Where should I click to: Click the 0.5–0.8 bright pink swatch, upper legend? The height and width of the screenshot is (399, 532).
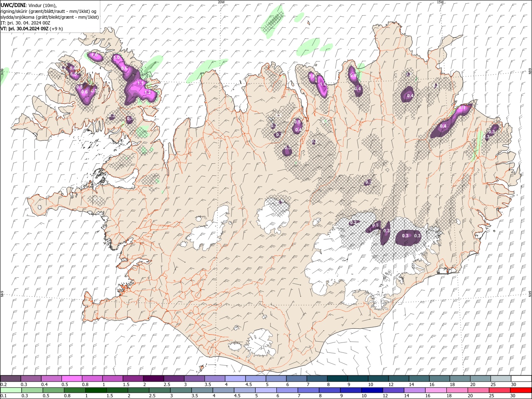(x=71, y=379)
